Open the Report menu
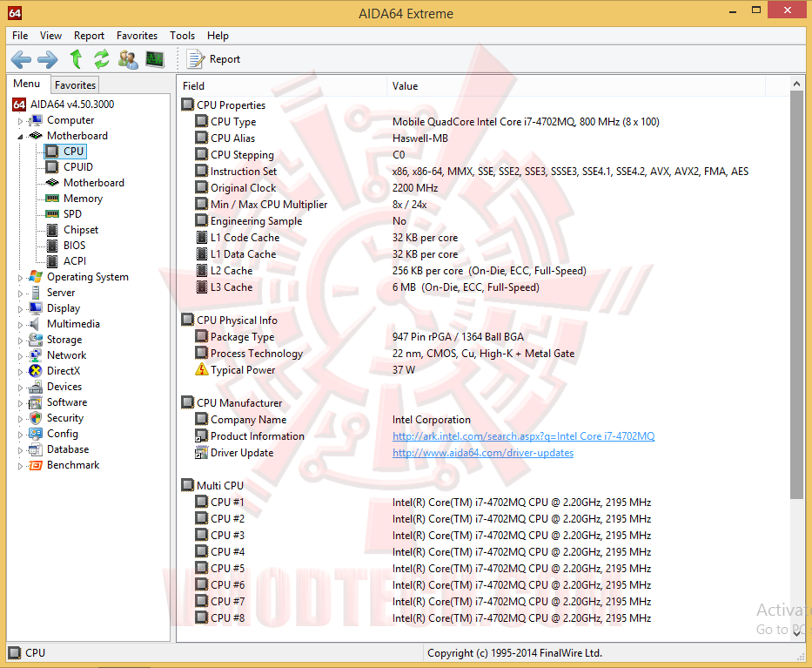 tap(89, 35)
